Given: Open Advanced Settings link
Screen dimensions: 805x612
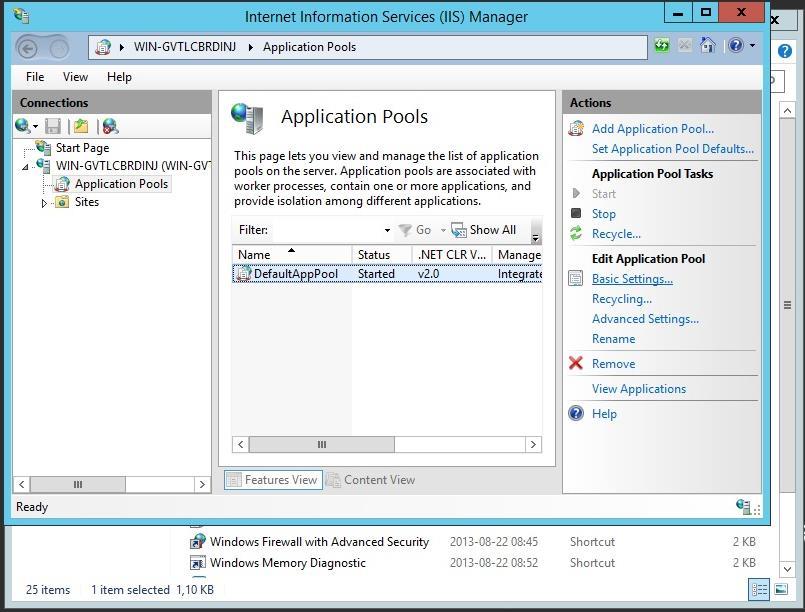Looking at the screenshot, I should pyautogui.click(x=645, y=319).
